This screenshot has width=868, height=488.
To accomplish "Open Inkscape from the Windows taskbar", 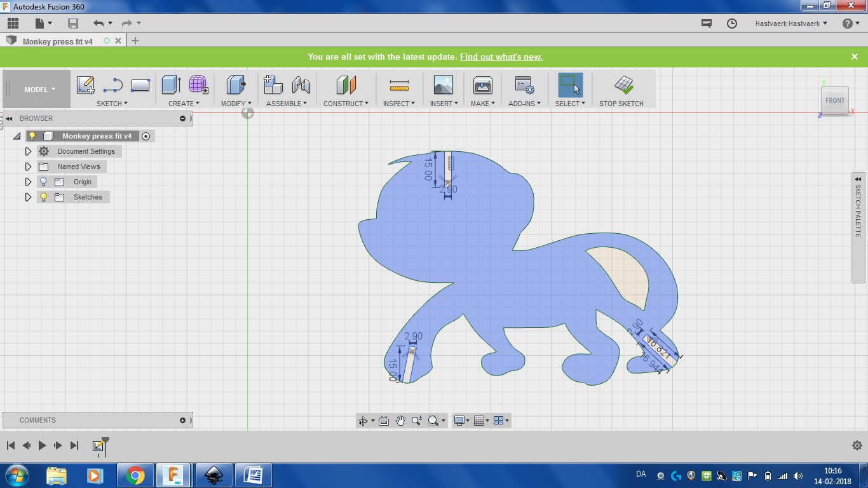I will 214,475.
